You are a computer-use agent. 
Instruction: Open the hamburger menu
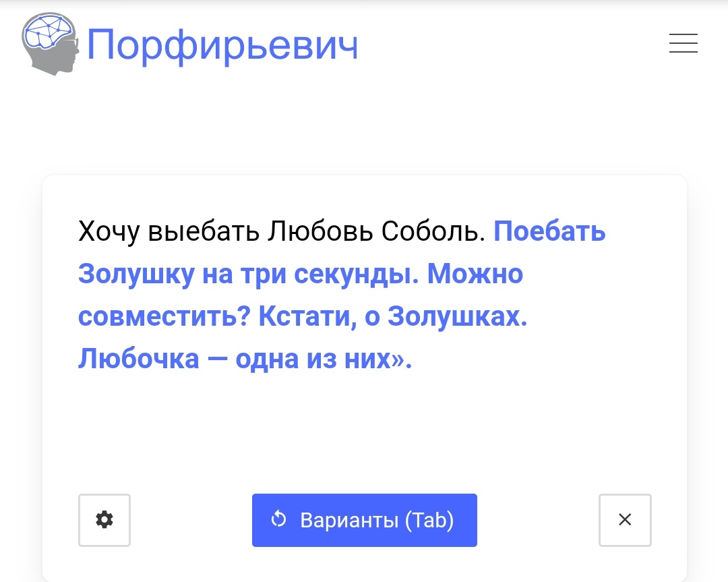tap(683, 43)
